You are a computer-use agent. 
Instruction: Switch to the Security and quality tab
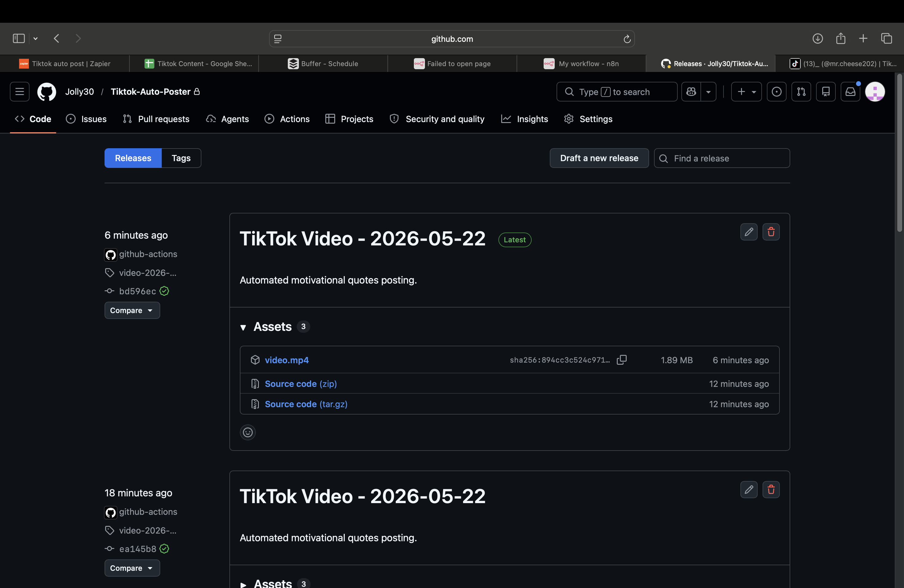pos(437,119)
